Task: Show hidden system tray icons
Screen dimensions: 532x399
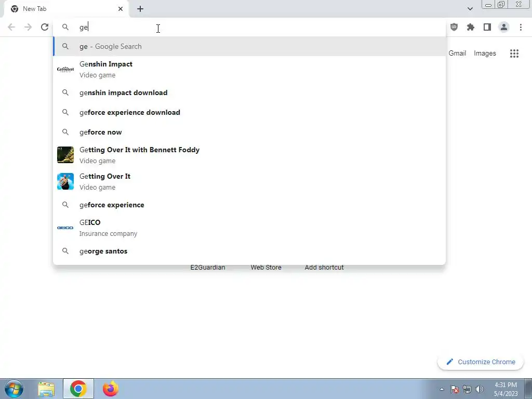Action: [x=442, y=389]
